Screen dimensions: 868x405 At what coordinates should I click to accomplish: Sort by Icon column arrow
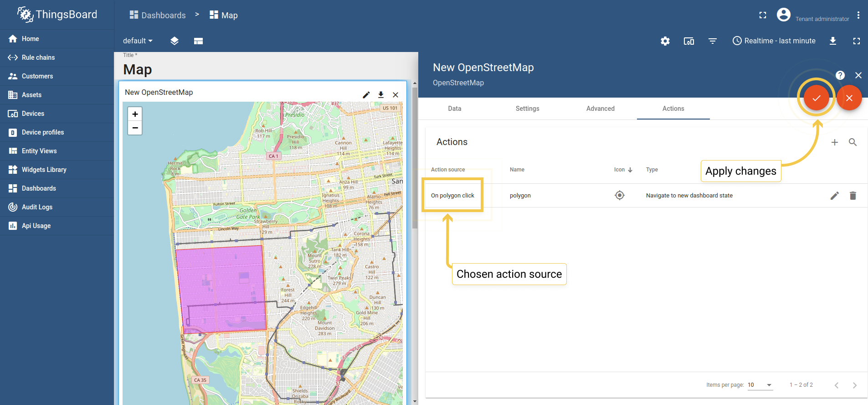pos(630,170)
